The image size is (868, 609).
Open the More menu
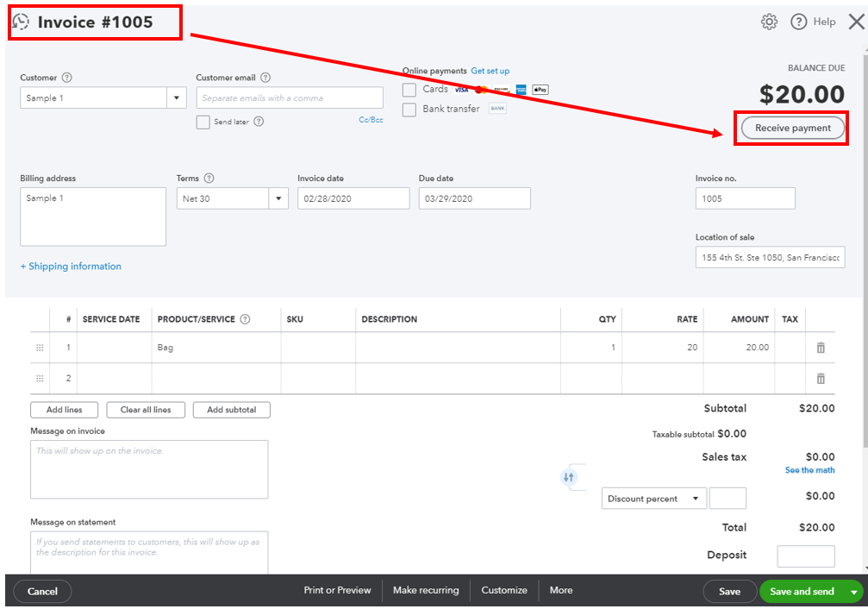(560, 591)
